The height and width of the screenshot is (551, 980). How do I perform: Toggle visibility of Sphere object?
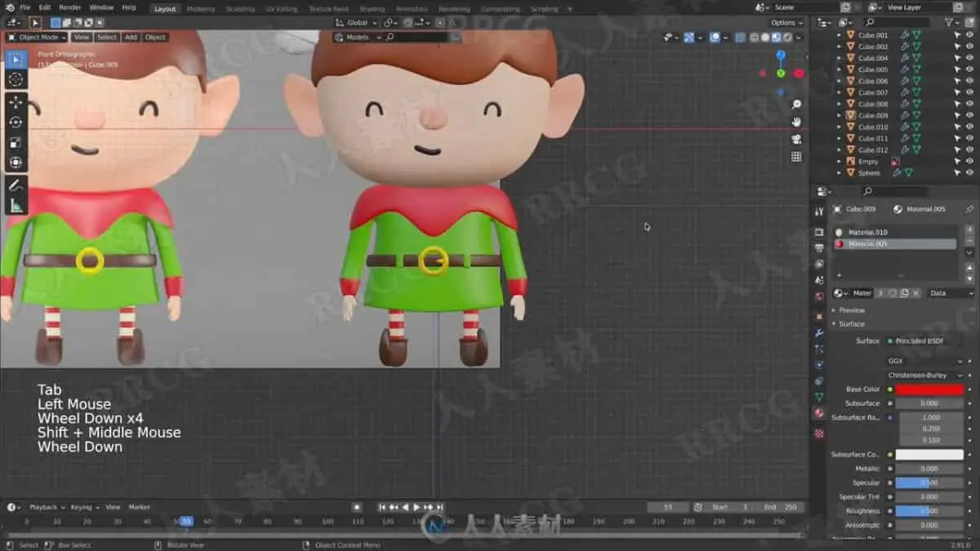point(969,172)
